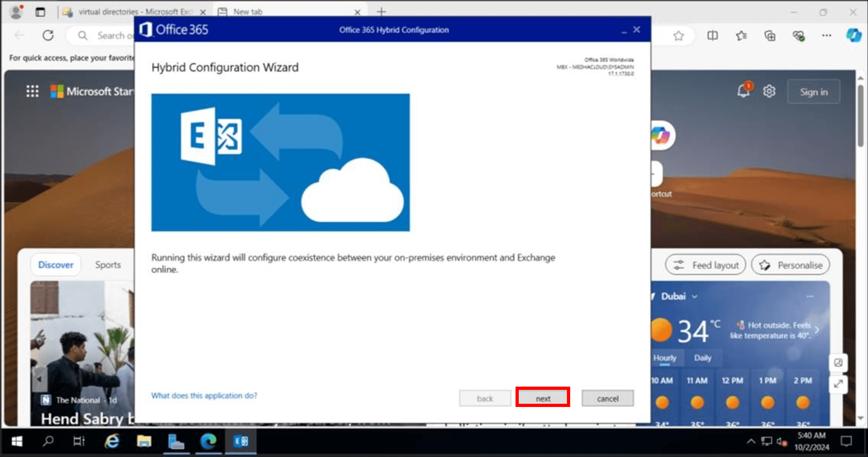Click the notifications bell icon

tap(743, 91)
